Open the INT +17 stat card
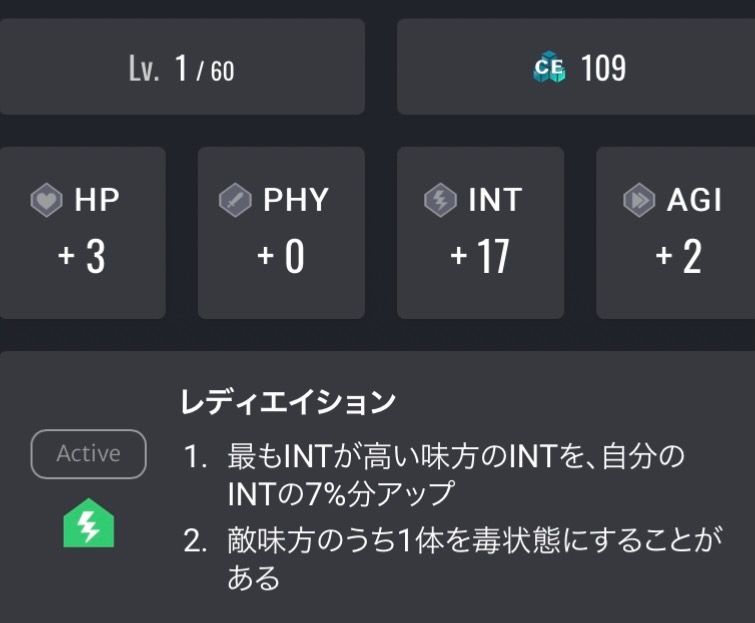This screenshot has width=755, height=623. pyautogui.click(x=480, y=232)
